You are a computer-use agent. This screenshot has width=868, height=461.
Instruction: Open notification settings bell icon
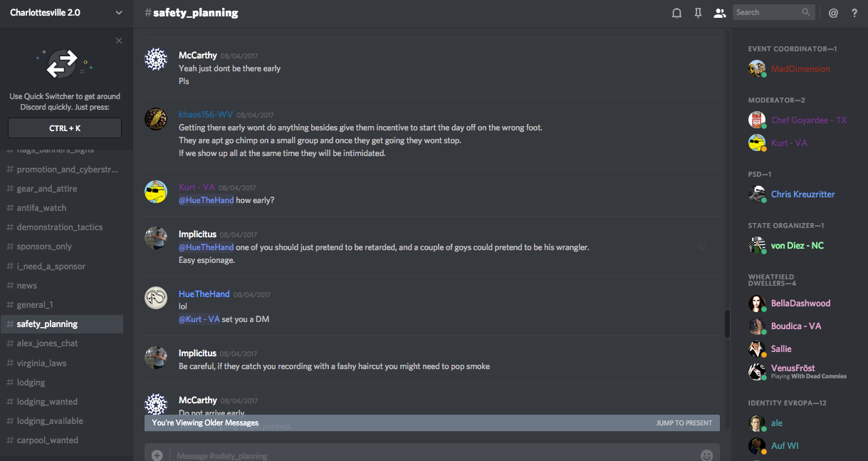(x=676, y=13)
